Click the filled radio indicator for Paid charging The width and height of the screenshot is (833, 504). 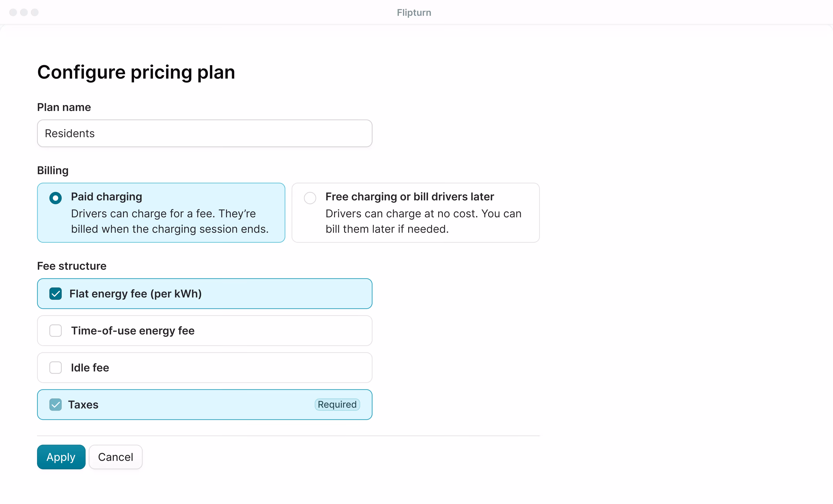pyautogui.click(x=56, y=198)
